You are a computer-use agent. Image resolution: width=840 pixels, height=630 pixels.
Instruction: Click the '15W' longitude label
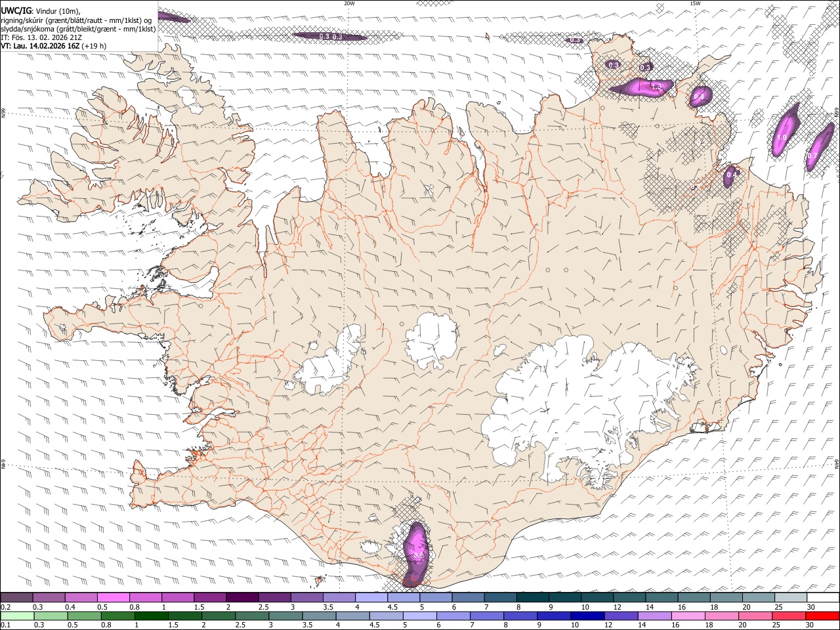pos(695,3)
